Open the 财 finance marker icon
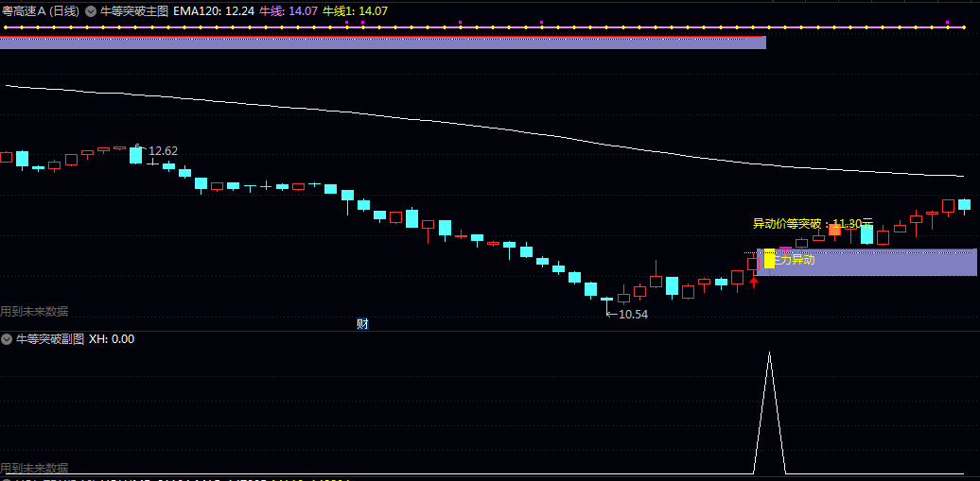 362,323
